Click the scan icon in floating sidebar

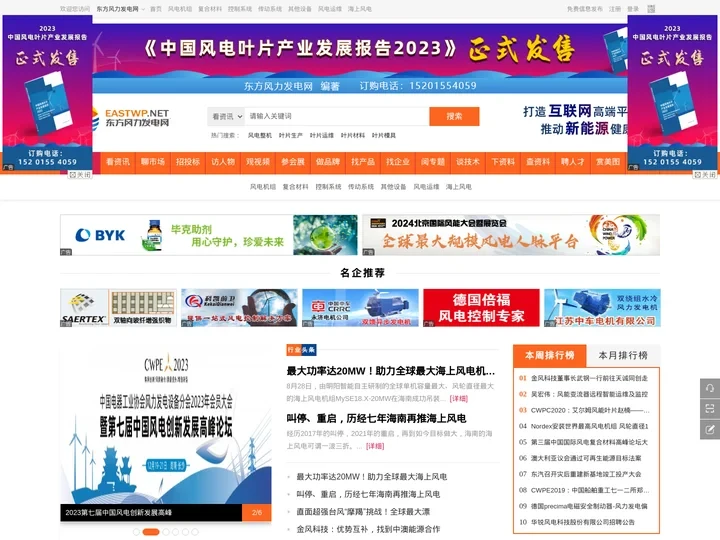709,409
